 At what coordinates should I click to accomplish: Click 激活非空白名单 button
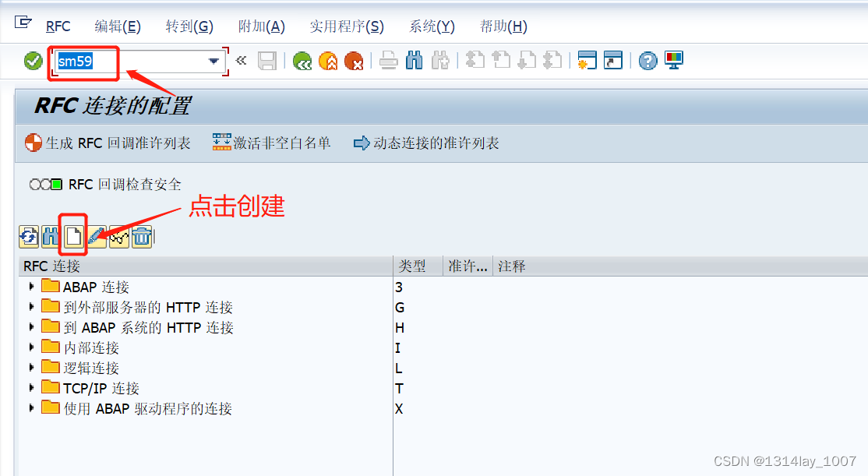pos(271,143)
